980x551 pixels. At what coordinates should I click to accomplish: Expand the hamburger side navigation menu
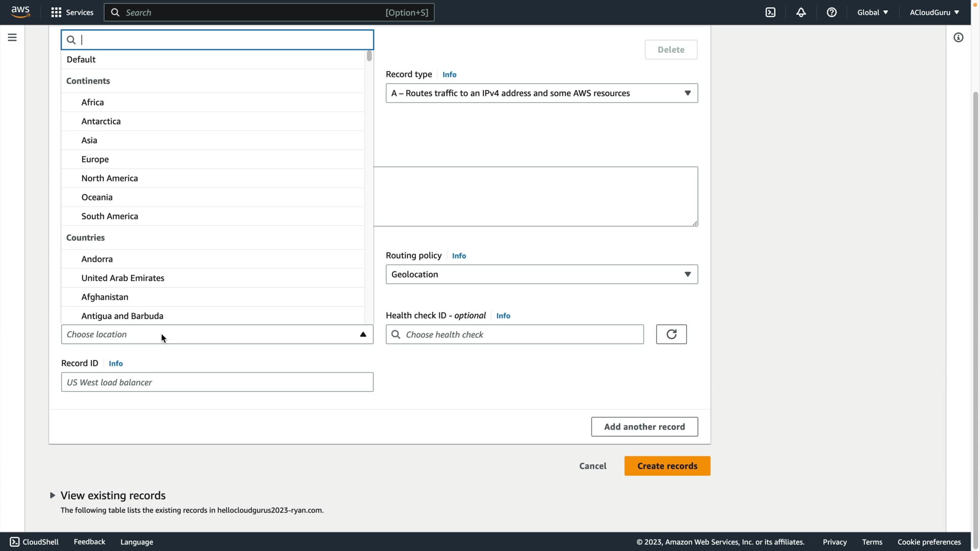[12, 38]
